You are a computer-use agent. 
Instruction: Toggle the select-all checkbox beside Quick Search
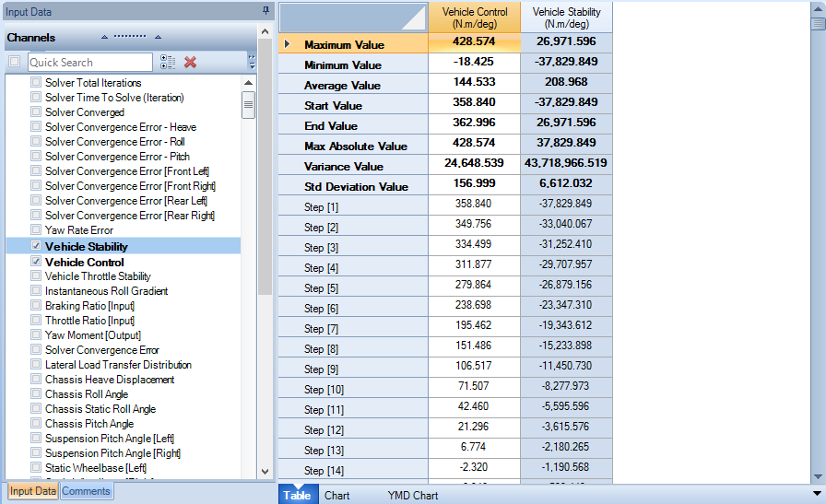pos(14,62)
